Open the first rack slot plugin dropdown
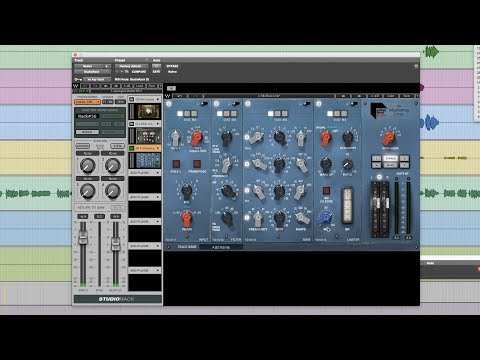Viewport: 480px width, 360px height. coord(158,99)
